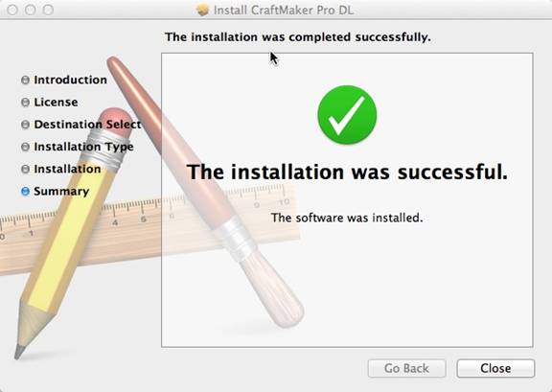
Task: Select the Destination Select step label
Action: (x=87, y=125)
